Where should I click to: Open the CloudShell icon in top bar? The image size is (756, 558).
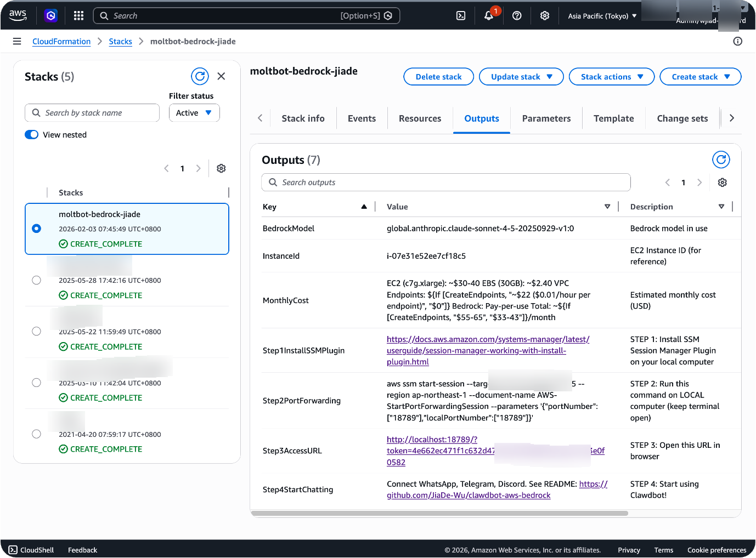coord(461,16)
